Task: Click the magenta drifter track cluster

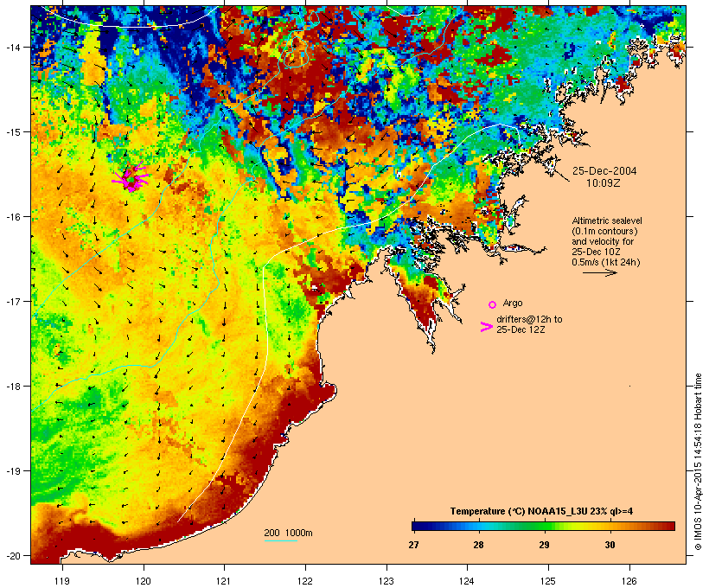Action: point(131,177)
